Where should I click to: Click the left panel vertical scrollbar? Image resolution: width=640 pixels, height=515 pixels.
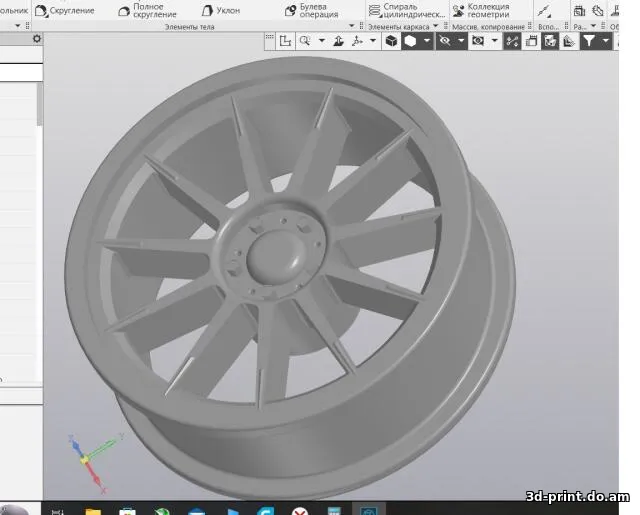click(x=40, y=104)
